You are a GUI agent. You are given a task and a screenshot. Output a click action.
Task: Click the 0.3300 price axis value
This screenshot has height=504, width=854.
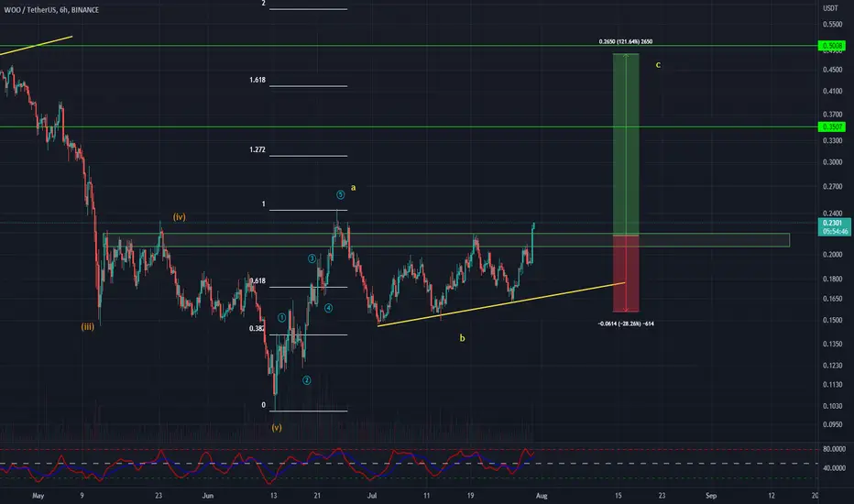tap(832, 140)
